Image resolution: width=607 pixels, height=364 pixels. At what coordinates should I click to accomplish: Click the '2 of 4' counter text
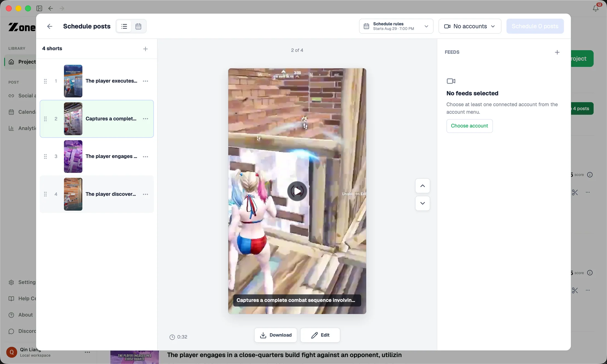point(297,50)
